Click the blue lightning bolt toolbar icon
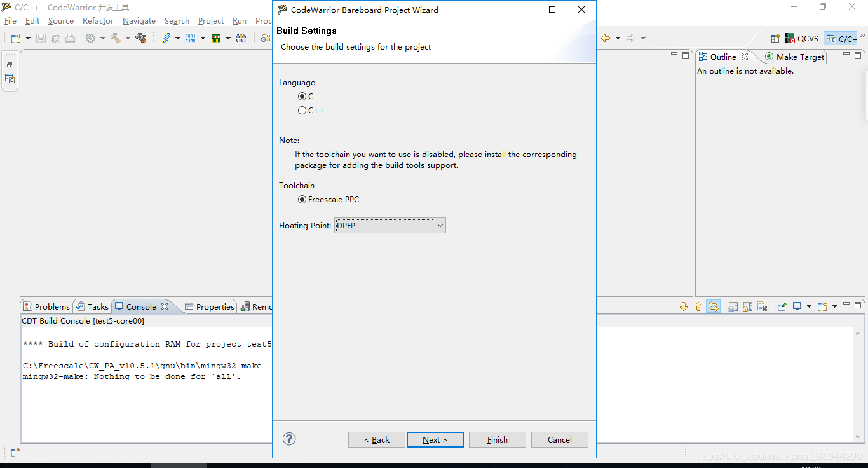 pos(166,38)
